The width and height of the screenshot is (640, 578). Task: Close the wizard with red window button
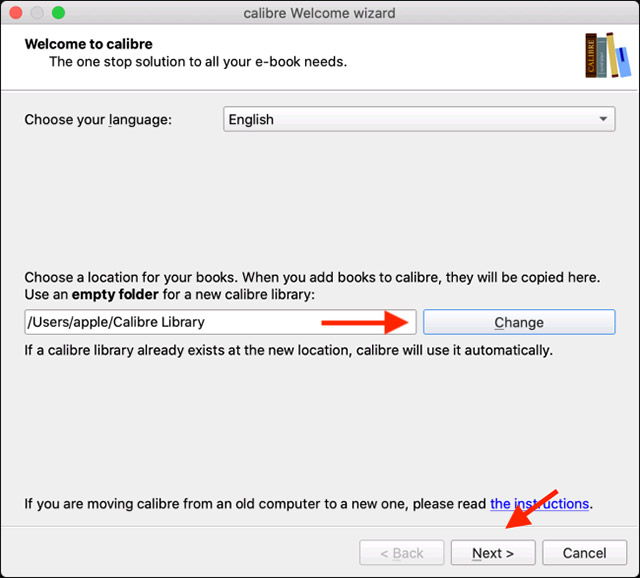[16, 13]
